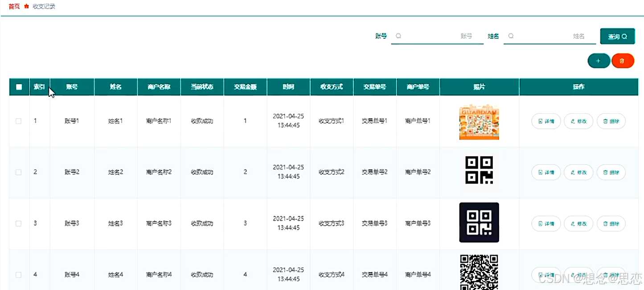Click the 查询 search button
This screenshot has width=644, height=290.
(617, 37)
